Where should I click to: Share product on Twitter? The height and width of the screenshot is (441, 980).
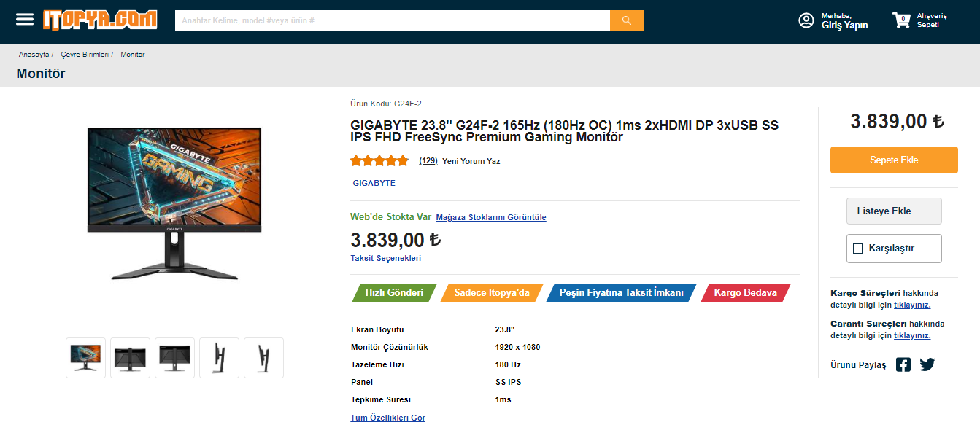point(927,364)
